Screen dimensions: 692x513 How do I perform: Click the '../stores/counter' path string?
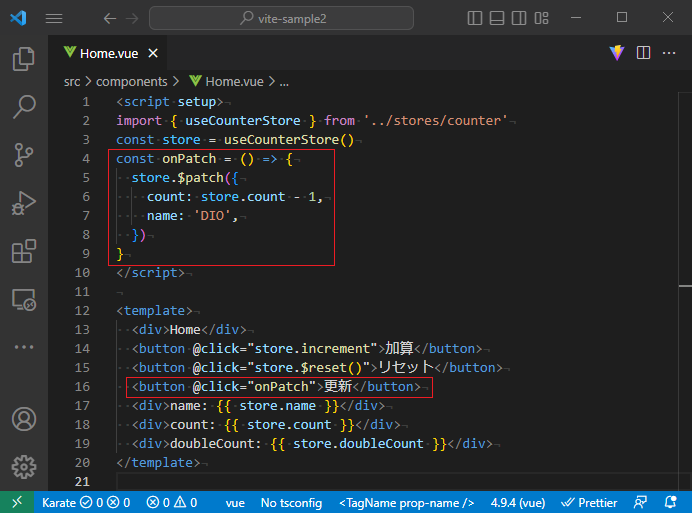[435, 121]
